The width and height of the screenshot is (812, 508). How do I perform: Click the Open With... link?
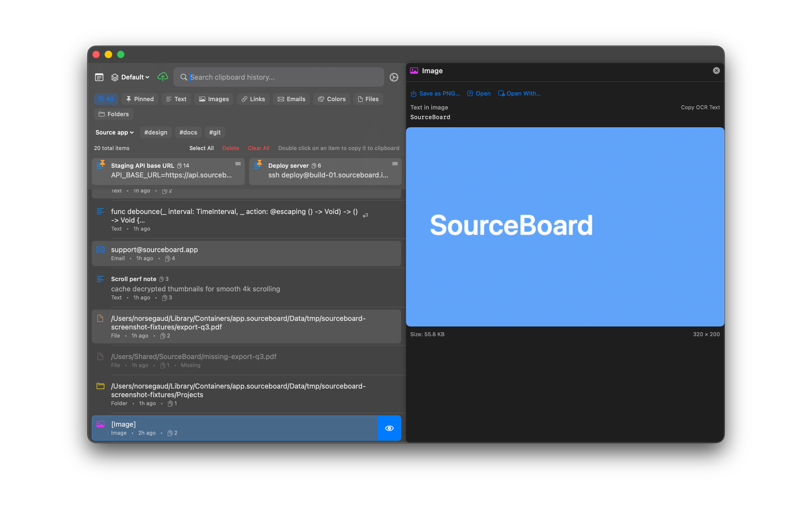pyautogui.click(x=520, y=93)
